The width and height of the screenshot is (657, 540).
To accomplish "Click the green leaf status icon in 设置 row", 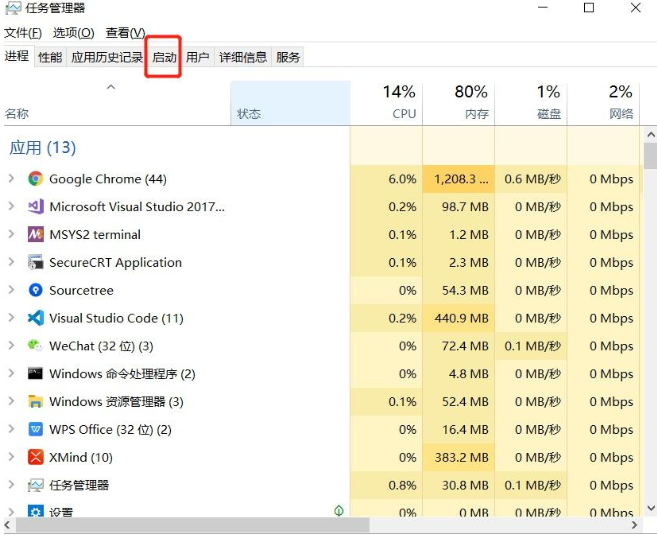I will click(339, 510).
